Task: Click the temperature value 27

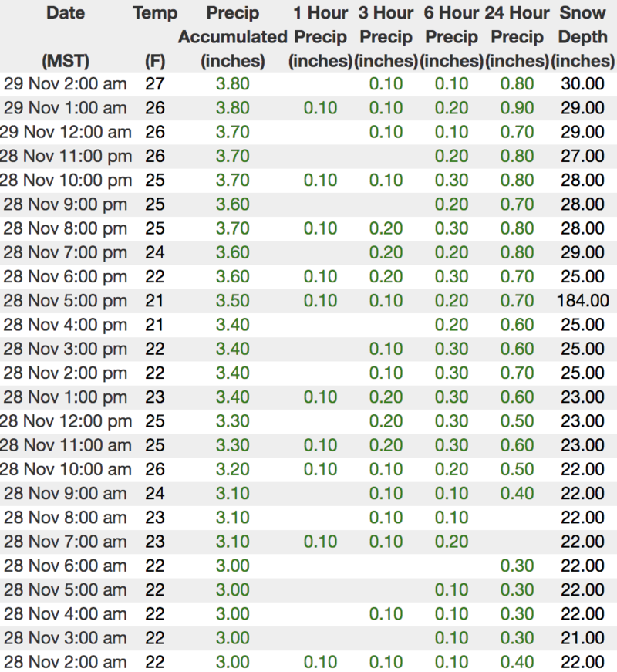Action: click(155, 84)
